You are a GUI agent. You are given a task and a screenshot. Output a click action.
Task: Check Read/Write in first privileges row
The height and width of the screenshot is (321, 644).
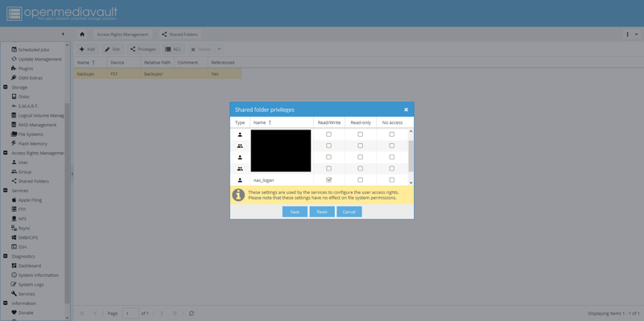pos(328,134)
